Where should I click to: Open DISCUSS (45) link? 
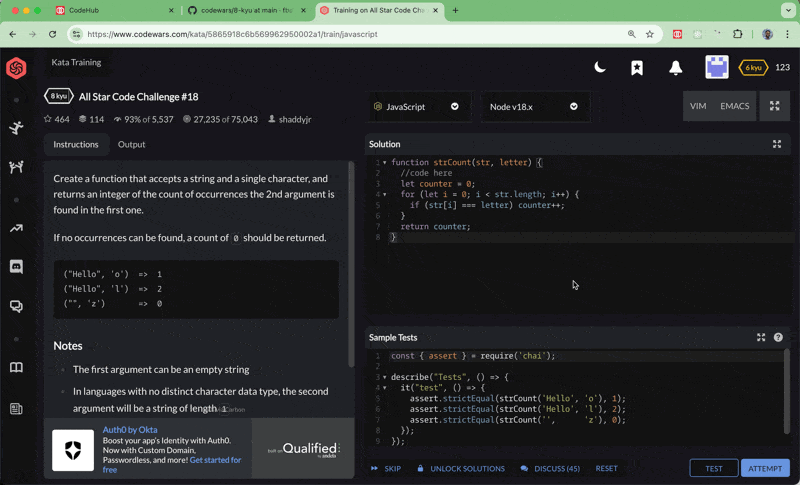point(551,468)
